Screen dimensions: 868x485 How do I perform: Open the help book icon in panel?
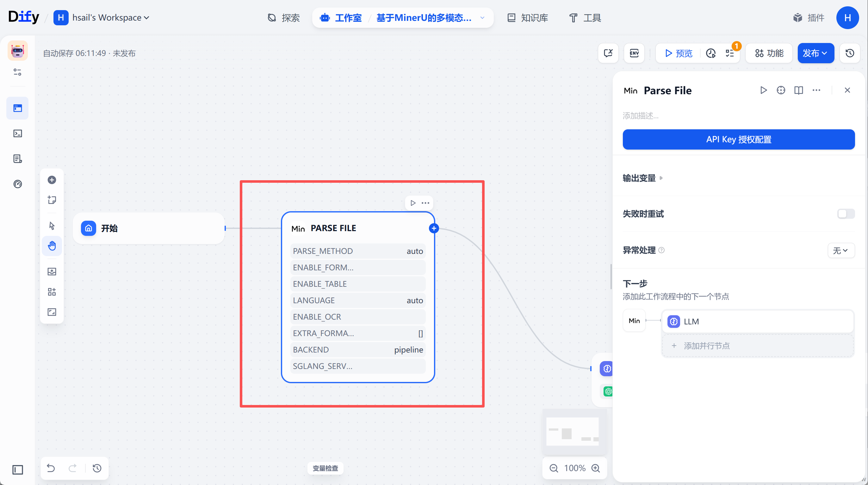799,90
